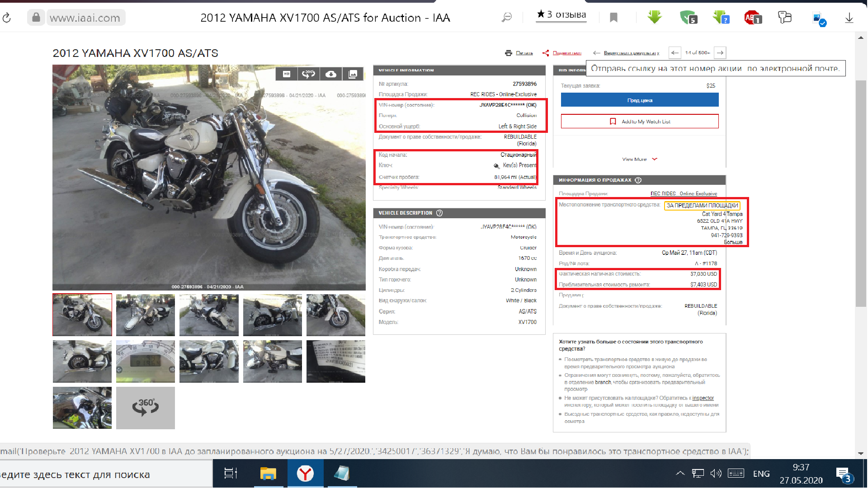Click the image gallery icon above photo
This screenshot has width=868, height=488.
353,74
